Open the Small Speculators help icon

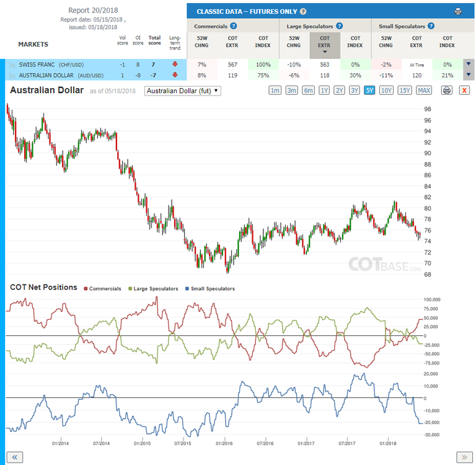[431, 26]
